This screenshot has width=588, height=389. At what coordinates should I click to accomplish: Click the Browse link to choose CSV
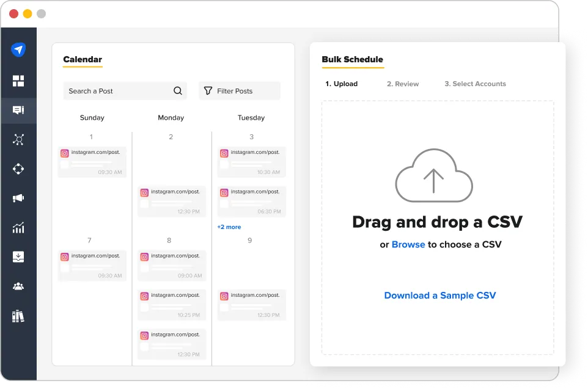408,244
